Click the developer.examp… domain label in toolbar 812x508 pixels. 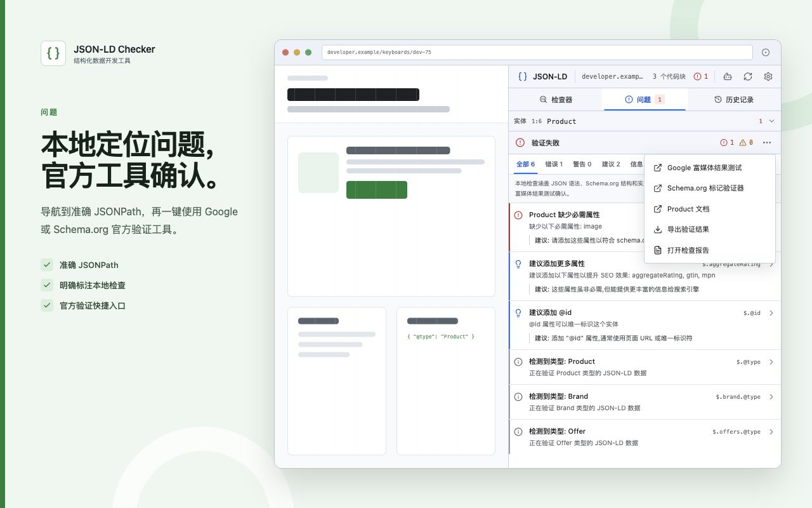pos(613,77)
